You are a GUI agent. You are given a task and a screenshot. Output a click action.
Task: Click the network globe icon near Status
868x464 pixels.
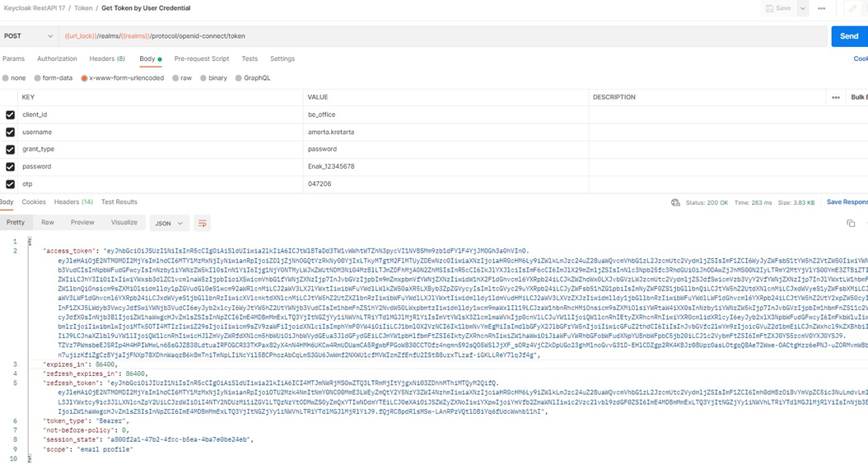pyautogui.click(x=675, y=202)
